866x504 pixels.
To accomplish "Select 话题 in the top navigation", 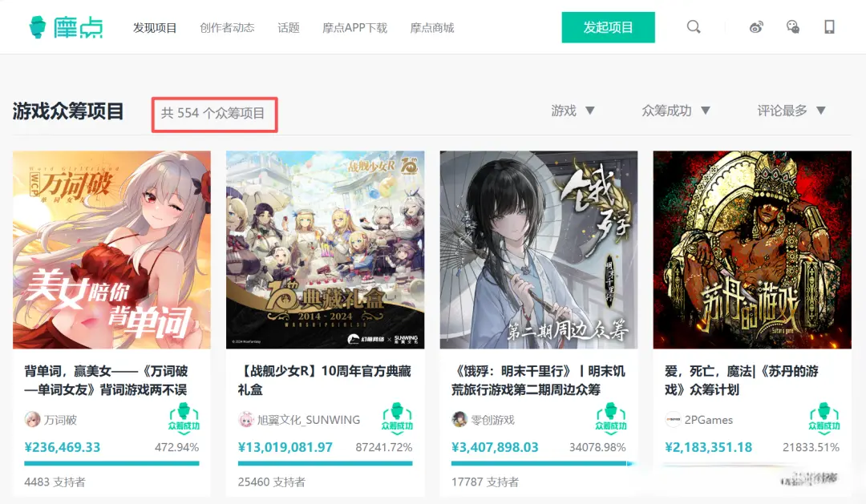I will [289, 27].
